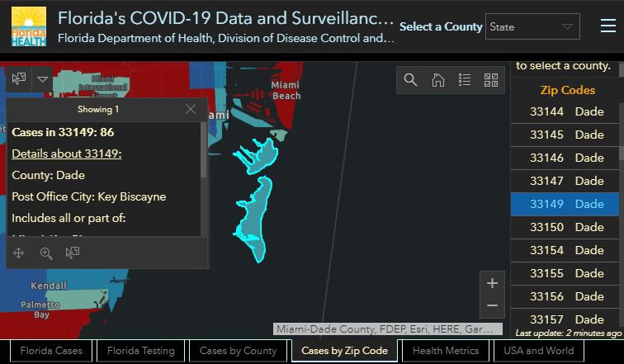Click zoom-to magnifier in popup footer
This screenshot has height=364, width=624.
click(x=46, y=253)
